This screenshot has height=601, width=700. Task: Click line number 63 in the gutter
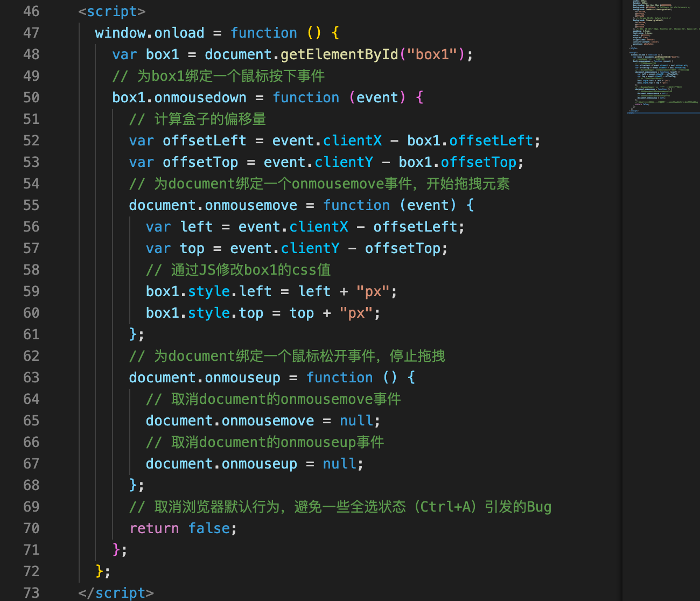click(31, 378)
